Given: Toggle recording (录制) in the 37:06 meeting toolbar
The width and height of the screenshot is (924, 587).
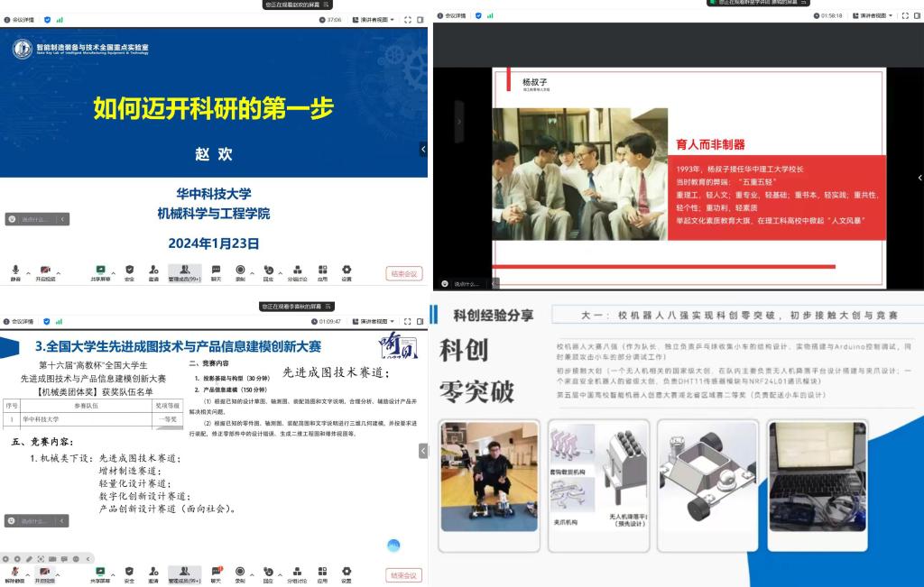Looking at the screenshot, I should tap(240, 271).
